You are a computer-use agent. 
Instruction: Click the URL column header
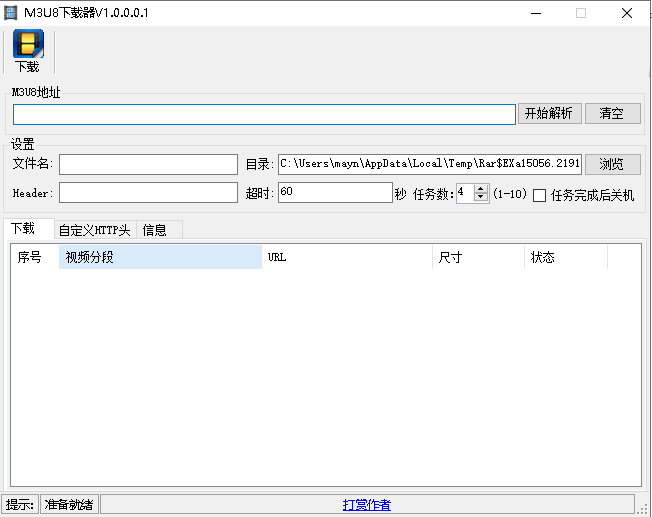point(347,257)
